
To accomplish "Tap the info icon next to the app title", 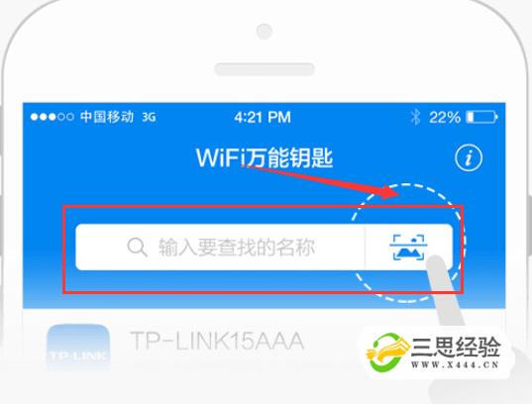I will point(469,158).
